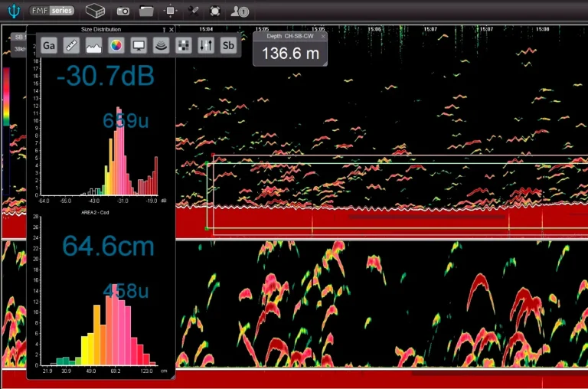Click the 15:08 time marker
The height and width of the screenshot is (389, 588).
coord(543,29)
